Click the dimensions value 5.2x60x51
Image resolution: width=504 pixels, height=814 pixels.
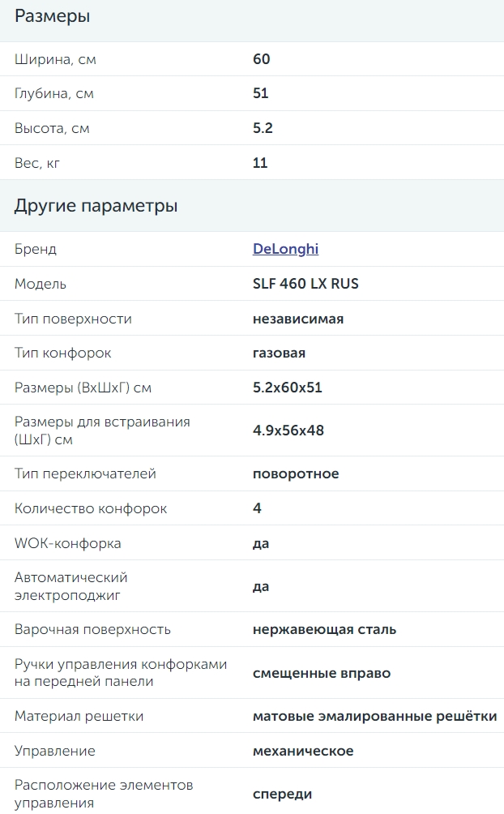point(288,388)
